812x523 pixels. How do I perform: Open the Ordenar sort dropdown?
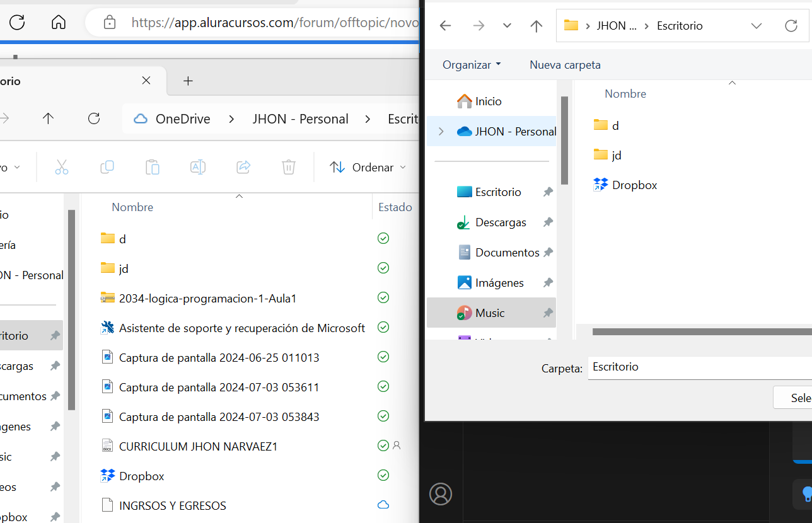[368, 167]
